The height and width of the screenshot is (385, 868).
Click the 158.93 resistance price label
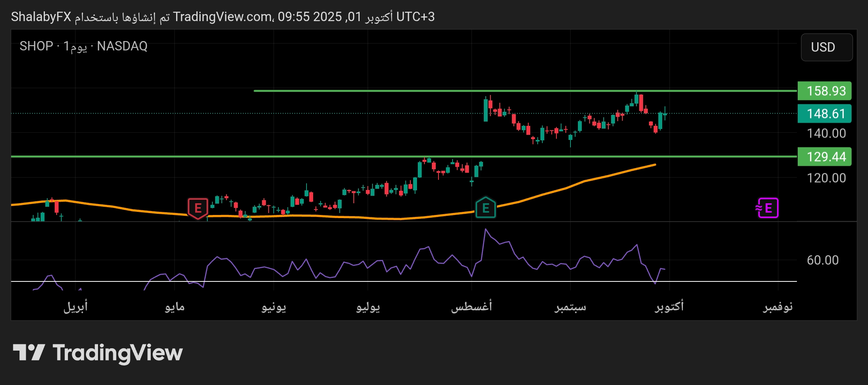click(824, 91)
